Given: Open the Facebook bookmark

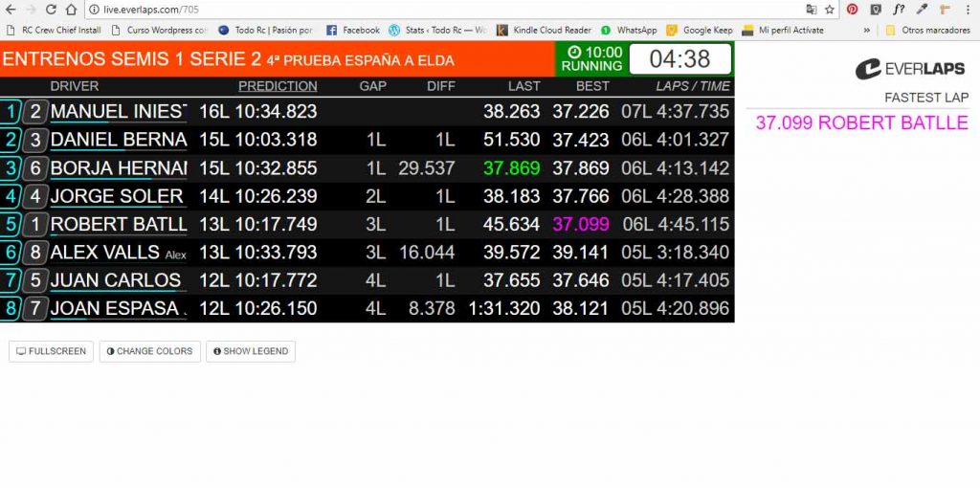Looking at the screenshot, I should tap(353, 31).
